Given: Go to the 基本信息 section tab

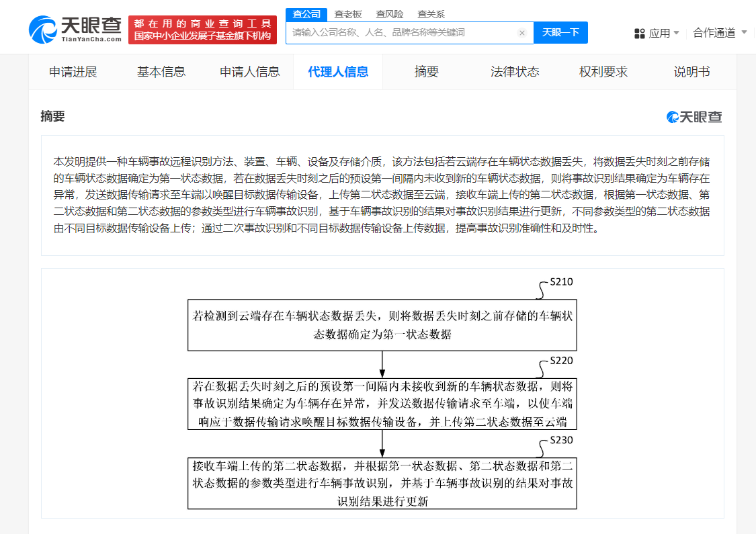Looking at the screenshot, I should click(x=161, y=72).
